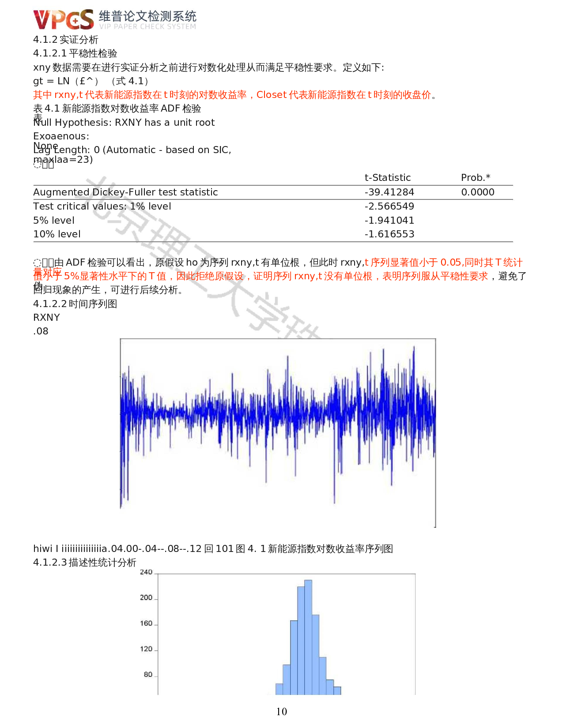Click the histogram axis label 160
This screenshot has width=563, height=728.
click(146, 623)
